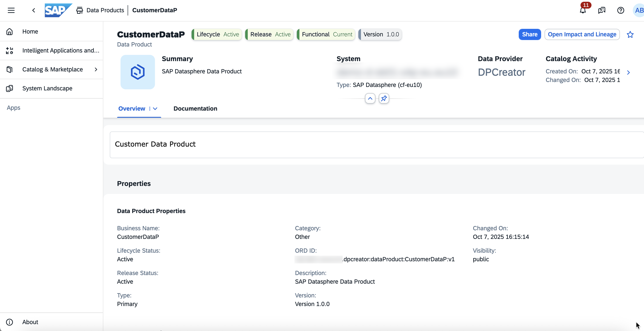Open Home in the sidebar

pyautogui.click(x=51, y=31)
